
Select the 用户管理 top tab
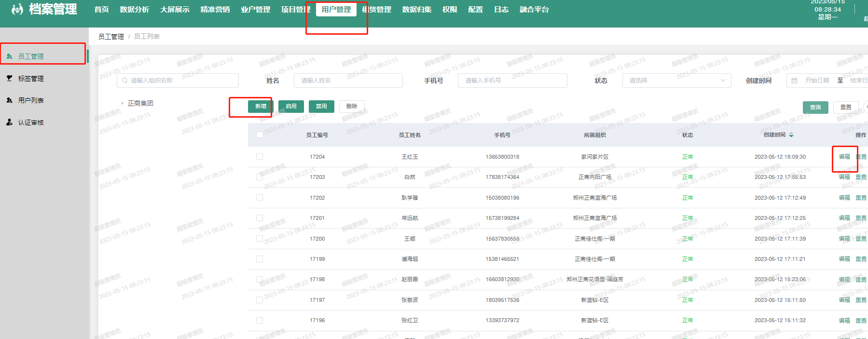click(336, 10)
